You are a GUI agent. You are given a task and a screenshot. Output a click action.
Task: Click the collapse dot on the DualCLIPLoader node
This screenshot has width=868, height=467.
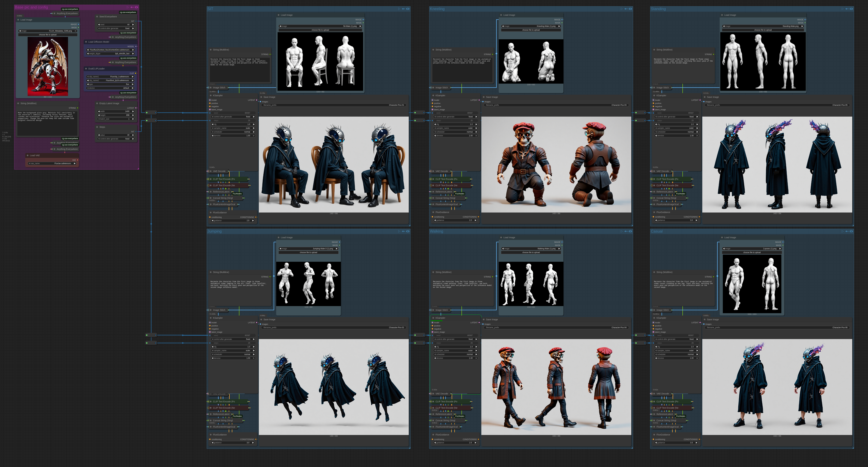pos(86,68)
